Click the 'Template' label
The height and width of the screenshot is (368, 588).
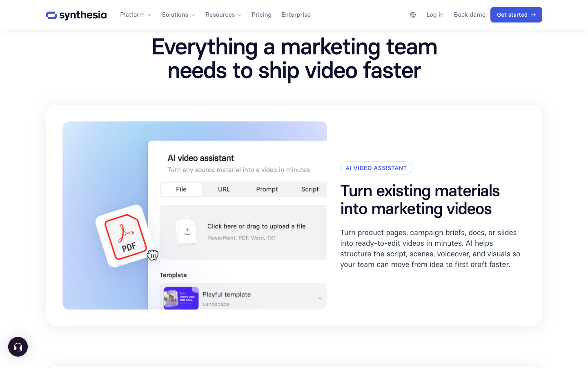173,275
